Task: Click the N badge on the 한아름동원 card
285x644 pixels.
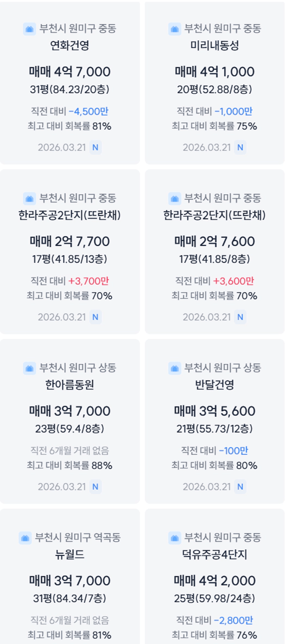Action: [x=95, y=487]
